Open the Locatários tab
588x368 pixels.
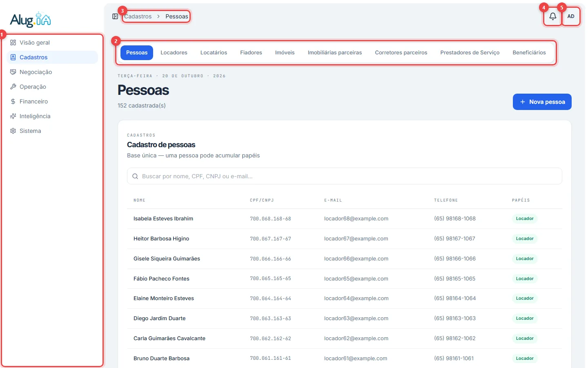pyautogui.click(x=214, y=53)
